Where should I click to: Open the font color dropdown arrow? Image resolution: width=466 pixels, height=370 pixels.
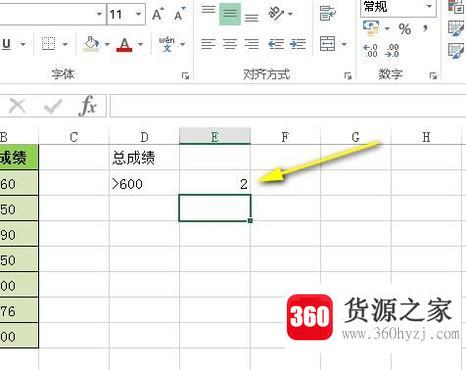(x=140, y=44)
